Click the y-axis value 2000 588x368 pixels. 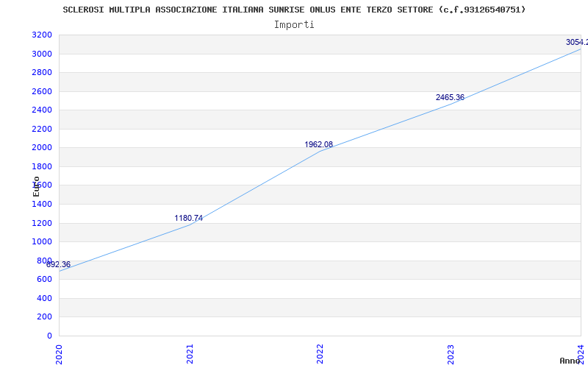point(42,148)
